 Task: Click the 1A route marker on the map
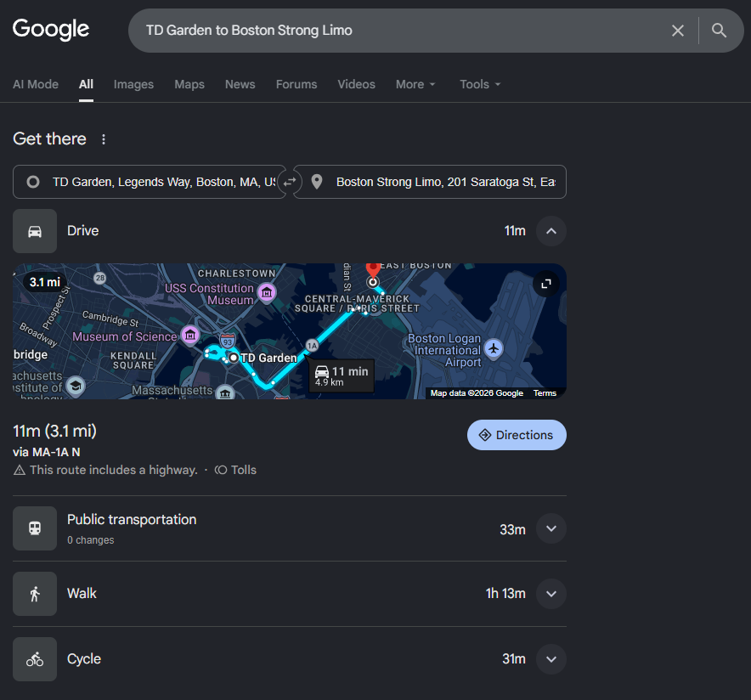pyautogui.click(x=313, y=345)
